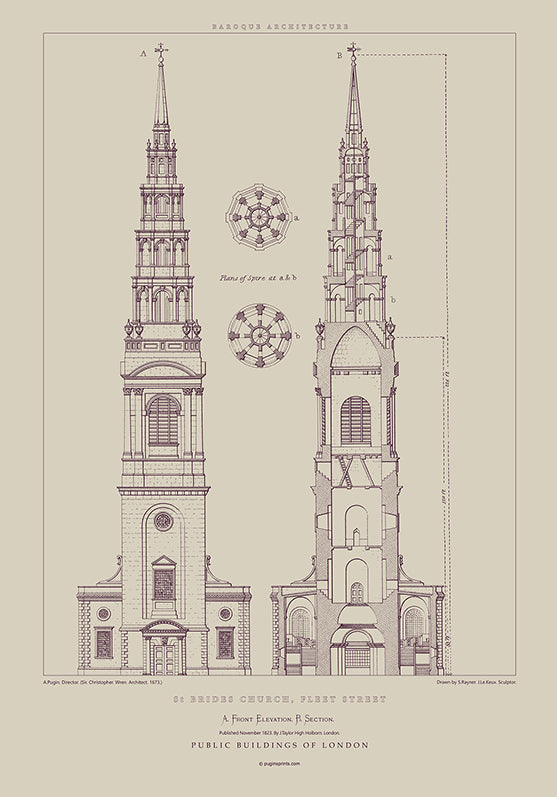Click the round window on front elevation tower
Image resolution: width=557 pixels, height=797 pixels.
(x=163, y=521)
